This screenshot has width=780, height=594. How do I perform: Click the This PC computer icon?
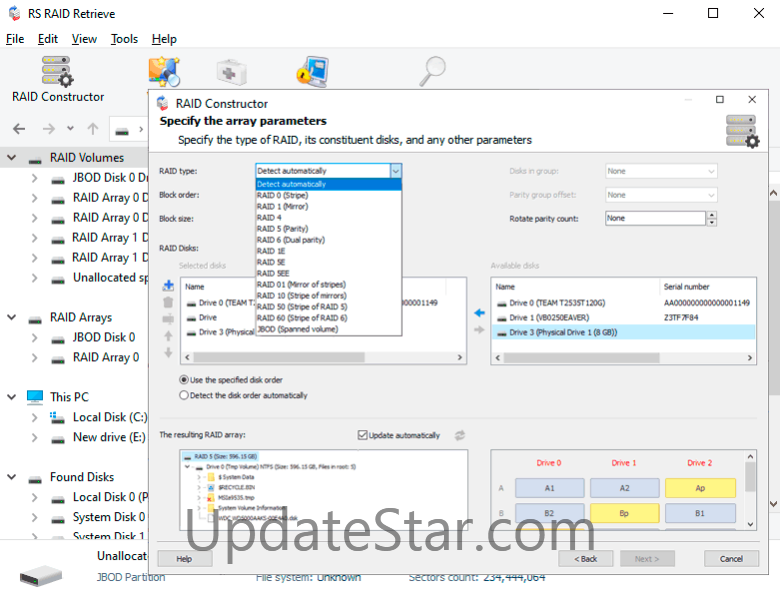(x=35, y=397)
